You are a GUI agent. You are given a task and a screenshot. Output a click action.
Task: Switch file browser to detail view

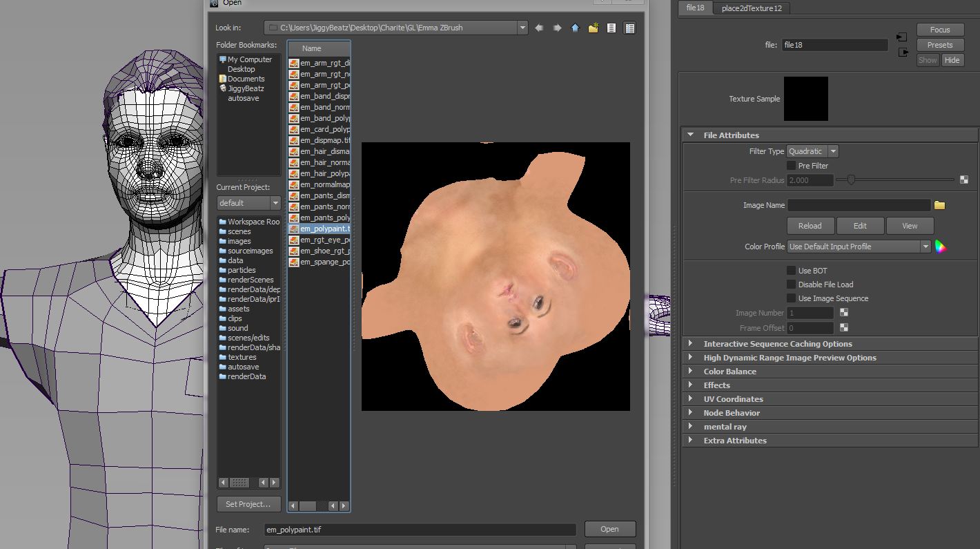point(629,28)
